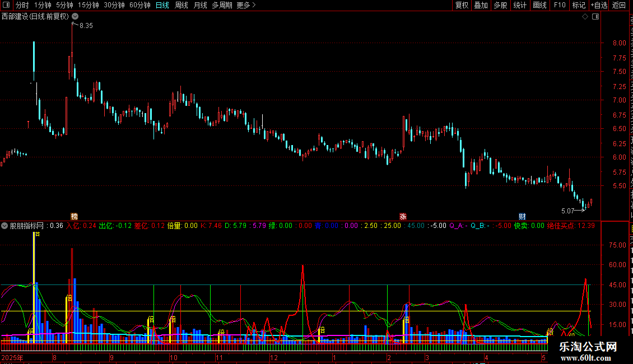Click the 出亿:-0.12 indicator value
This screenshot has height=364, width=633.
click(x=115, y=226)
